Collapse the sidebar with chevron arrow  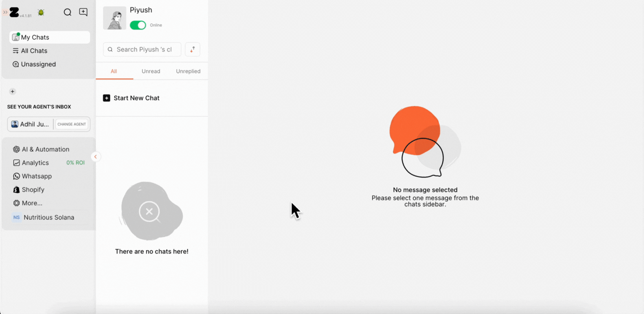click(x=95, y=156)
